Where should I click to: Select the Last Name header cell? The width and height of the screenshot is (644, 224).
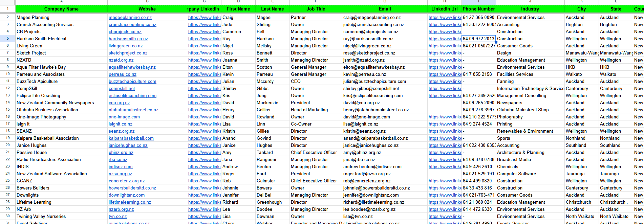pyautogui.click(x=273, y=9)
